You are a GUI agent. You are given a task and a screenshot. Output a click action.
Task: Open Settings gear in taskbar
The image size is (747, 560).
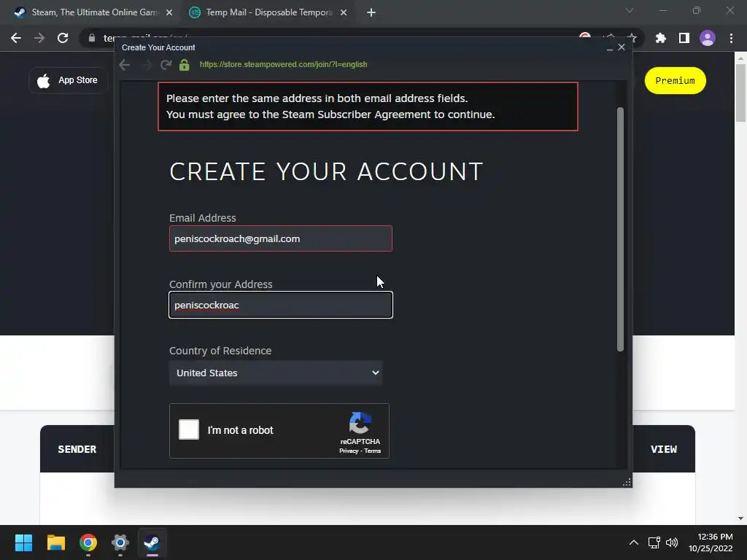[x=120, y=542]
